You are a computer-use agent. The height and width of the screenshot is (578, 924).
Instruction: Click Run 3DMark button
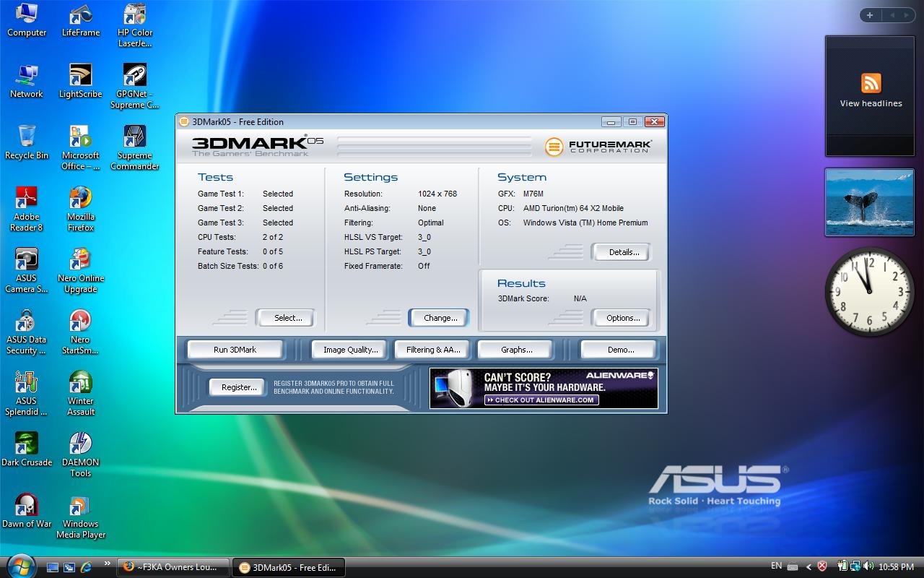click(235, 350)
